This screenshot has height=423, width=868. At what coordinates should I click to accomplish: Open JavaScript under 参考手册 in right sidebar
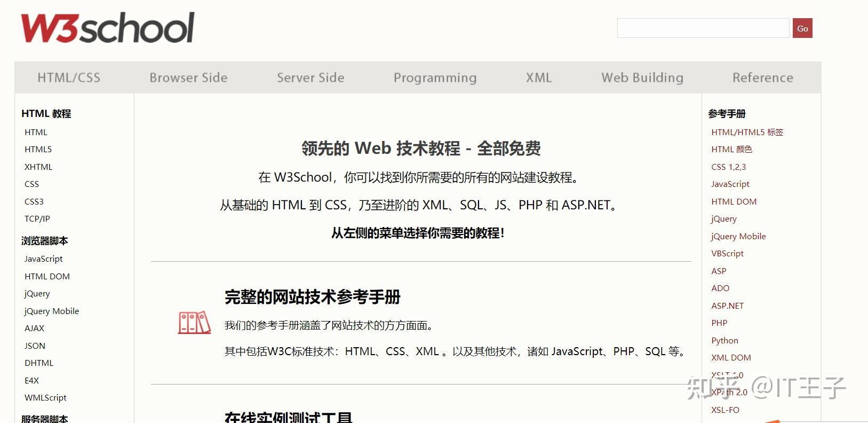coord(730,184)
